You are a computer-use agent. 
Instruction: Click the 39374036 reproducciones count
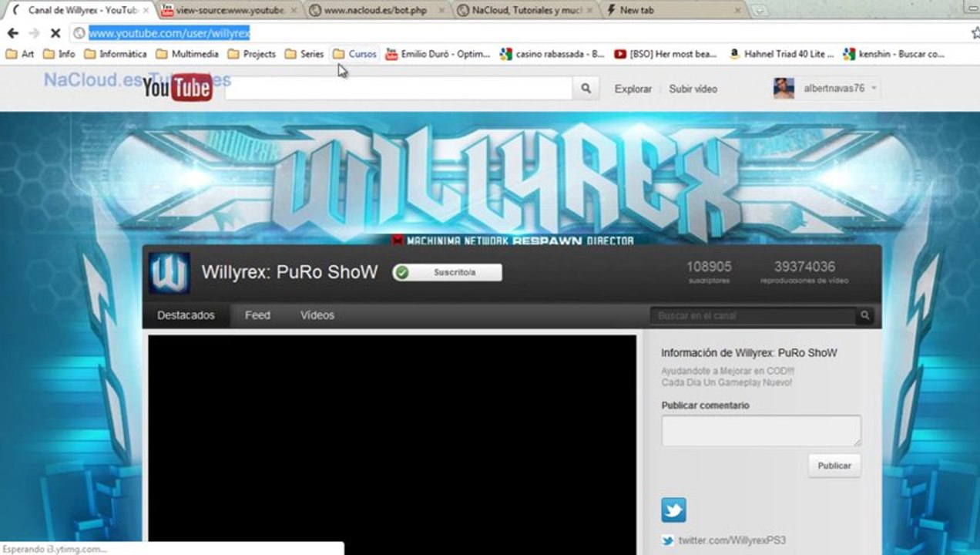[x=804, y=271]
